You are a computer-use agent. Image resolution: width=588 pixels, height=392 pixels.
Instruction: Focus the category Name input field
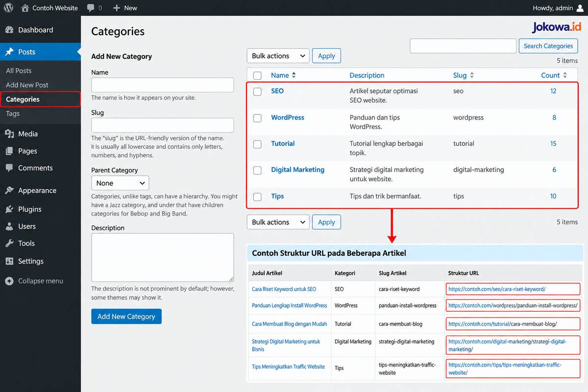163,85
